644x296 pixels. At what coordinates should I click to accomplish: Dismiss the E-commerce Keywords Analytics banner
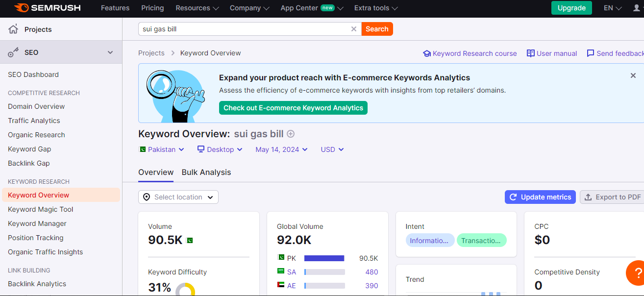point(633,75)
